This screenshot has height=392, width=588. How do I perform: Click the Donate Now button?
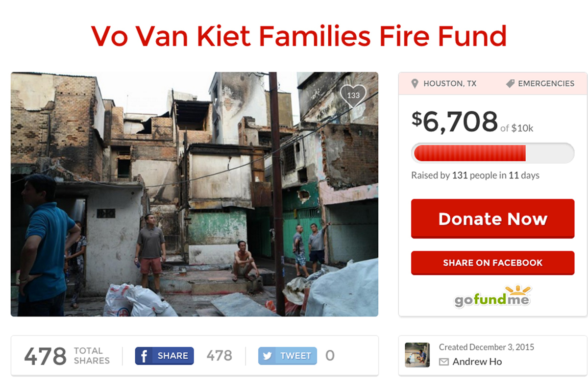[x=492, y=219]
